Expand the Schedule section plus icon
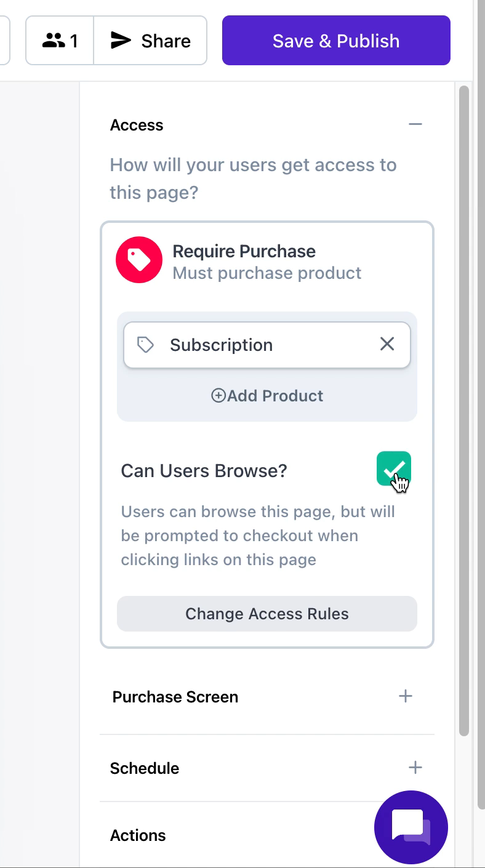The width and height of the screenshot is (485, 868). [415, 767]
